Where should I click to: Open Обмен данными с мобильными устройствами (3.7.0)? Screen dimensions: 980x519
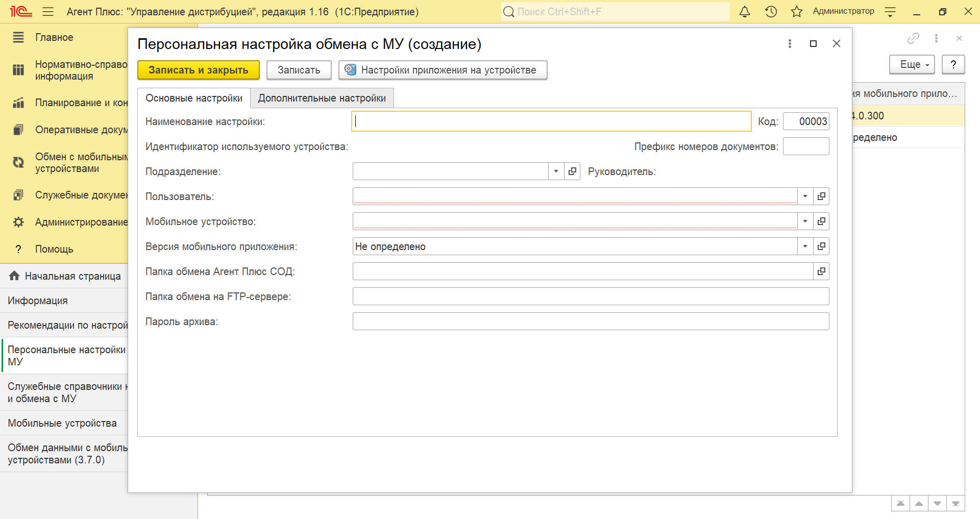click(64, 454)
